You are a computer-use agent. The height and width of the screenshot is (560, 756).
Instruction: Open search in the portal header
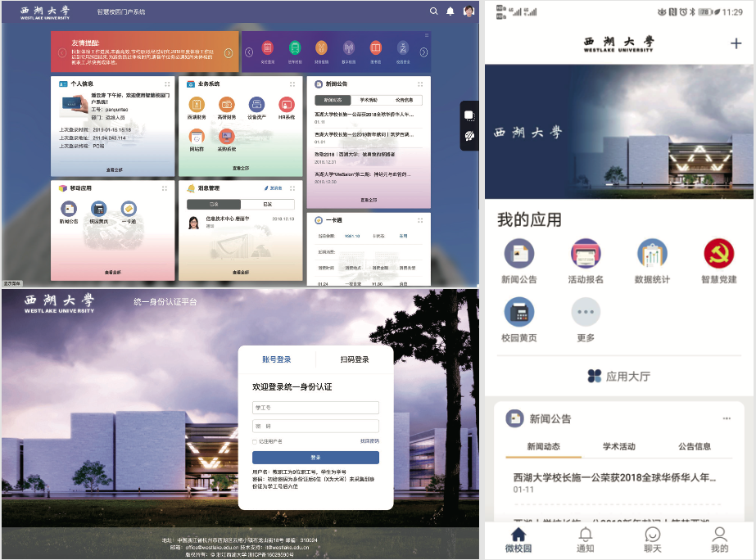click(x=433, y=11)
